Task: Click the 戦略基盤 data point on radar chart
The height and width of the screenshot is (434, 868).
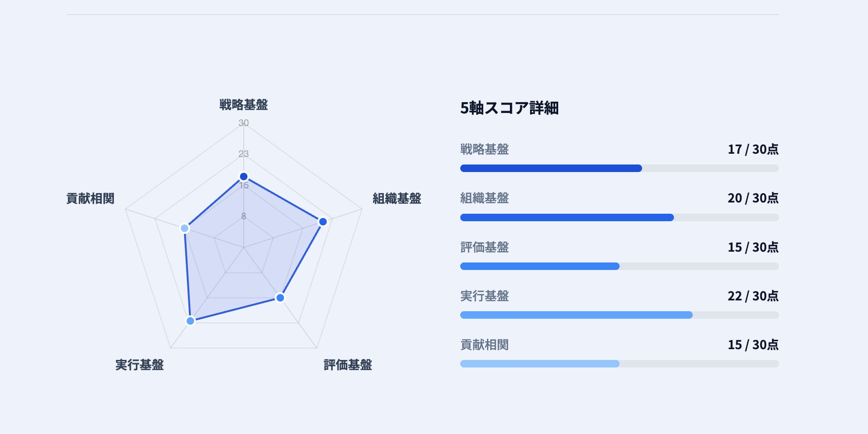Action: (244, 177)
